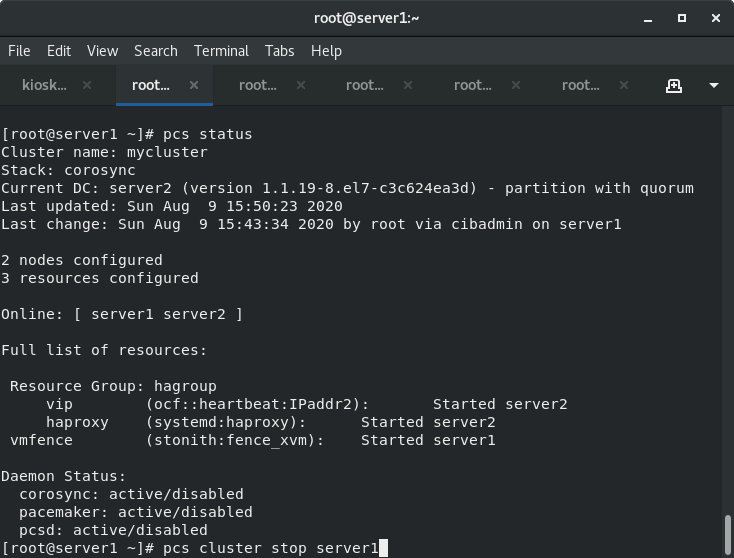Image resolution: width=734 pixels, height=558 pixels.
Task: Click 'Full list of resources:' text
Action: 104,350
